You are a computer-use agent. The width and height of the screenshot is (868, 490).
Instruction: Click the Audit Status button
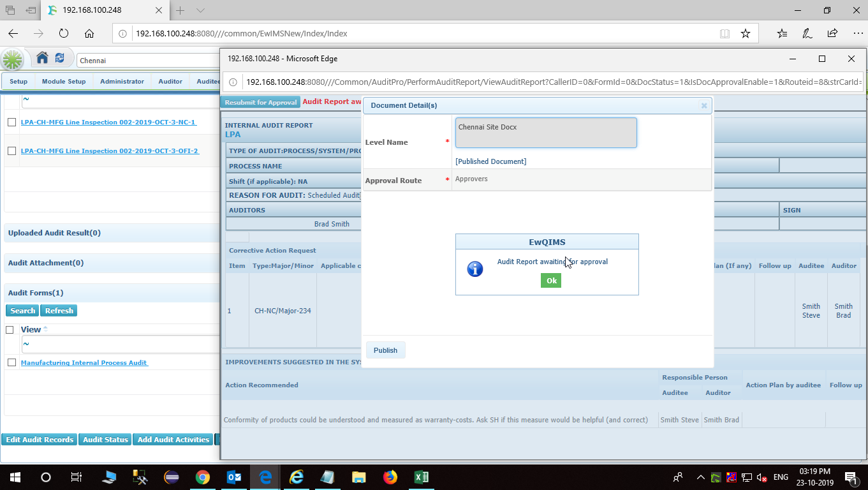click(x=105, y=440)
